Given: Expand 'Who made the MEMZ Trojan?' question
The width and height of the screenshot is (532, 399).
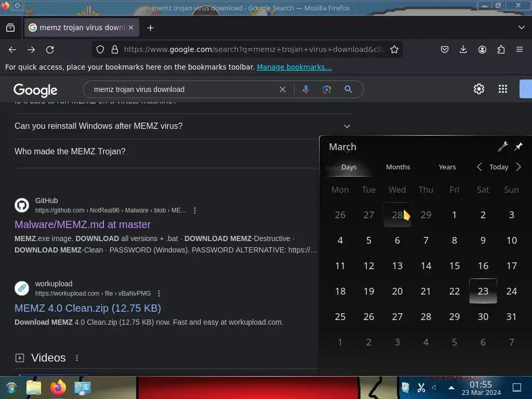Looking at the screenshot, I should (x=166, y=151).
